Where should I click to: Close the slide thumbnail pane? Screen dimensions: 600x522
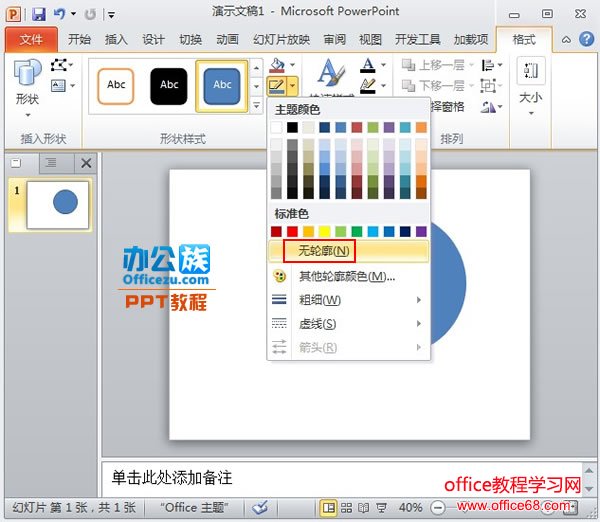(x=86, y=163)
